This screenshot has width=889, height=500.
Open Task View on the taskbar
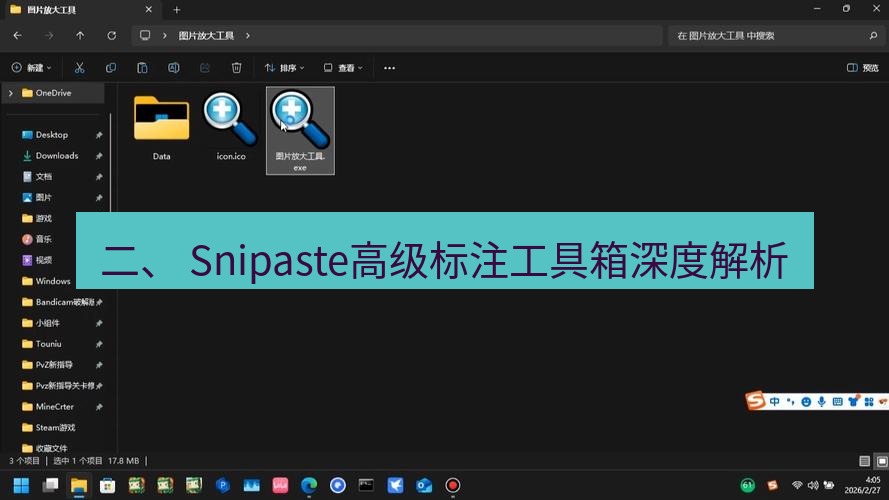click(x=50, y=485)
